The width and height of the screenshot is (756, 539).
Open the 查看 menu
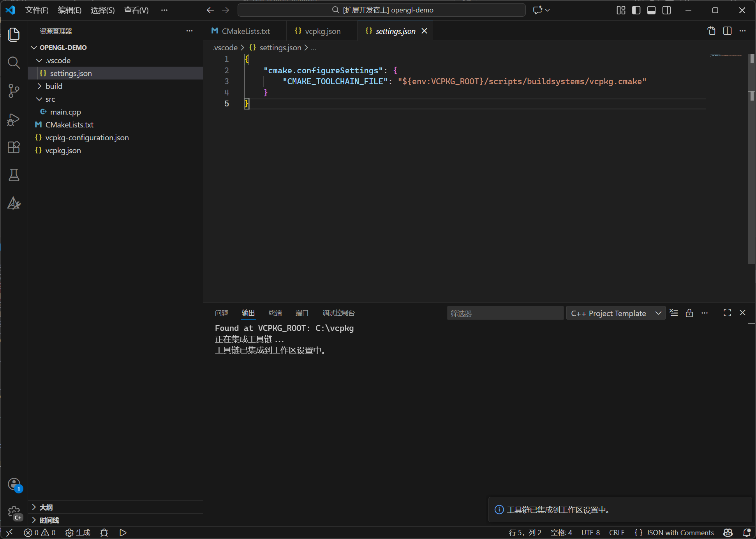(136, 10)
